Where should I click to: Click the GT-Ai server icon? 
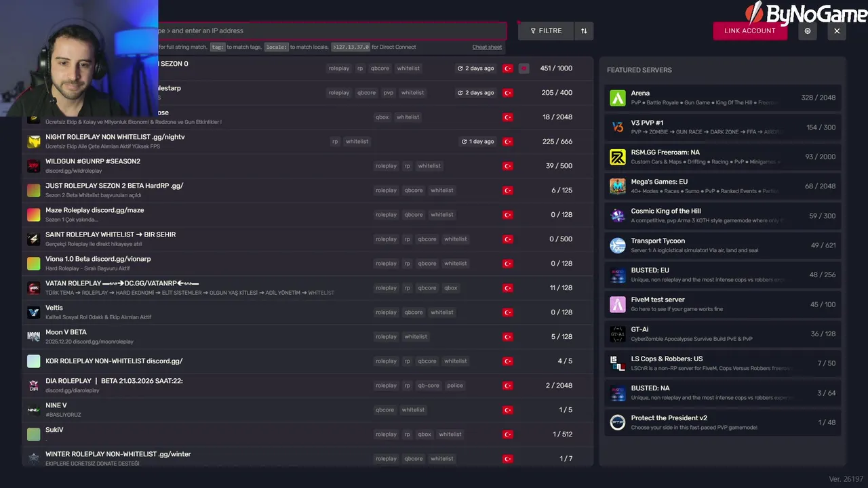tap(618, 333)
